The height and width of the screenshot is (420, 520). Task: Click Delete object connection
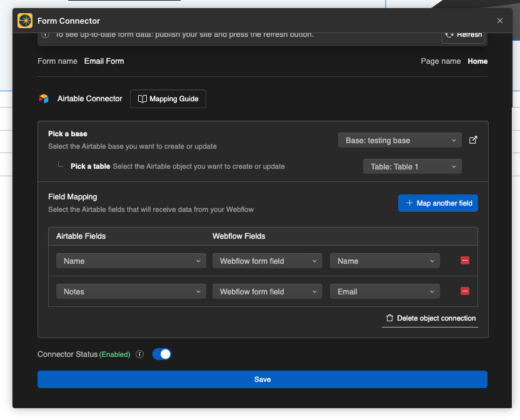pos(430,319)
